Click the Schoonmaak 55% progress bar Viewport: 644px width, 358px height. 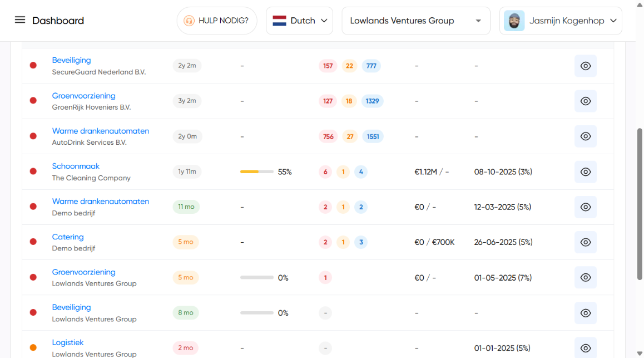(x=256, y=172)
